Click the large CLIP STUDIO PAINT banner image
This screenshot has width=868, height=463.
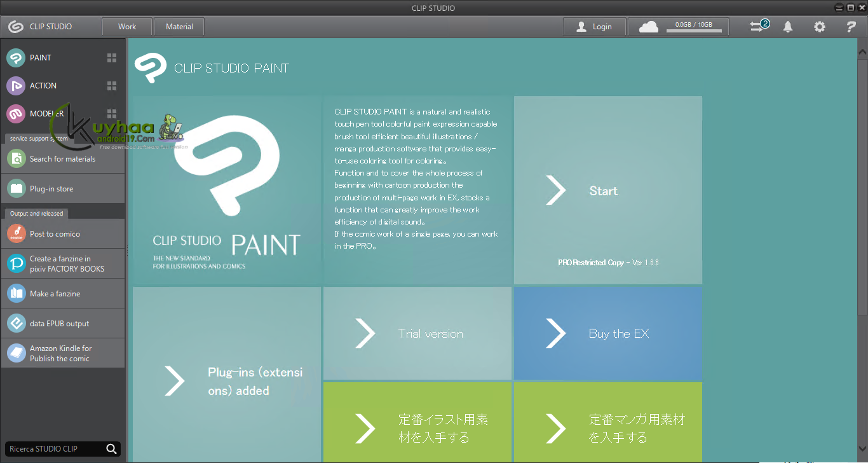(227, 190)
